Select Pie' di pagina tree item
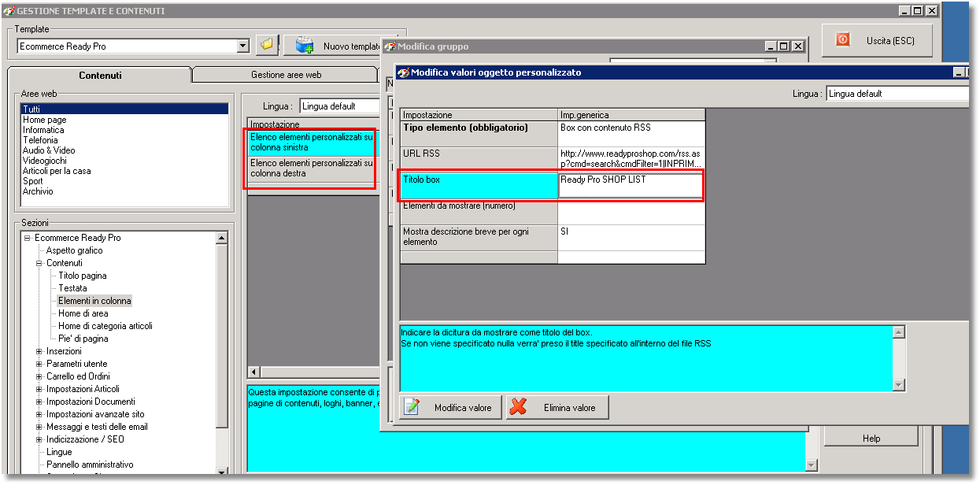 click(83, 339)
